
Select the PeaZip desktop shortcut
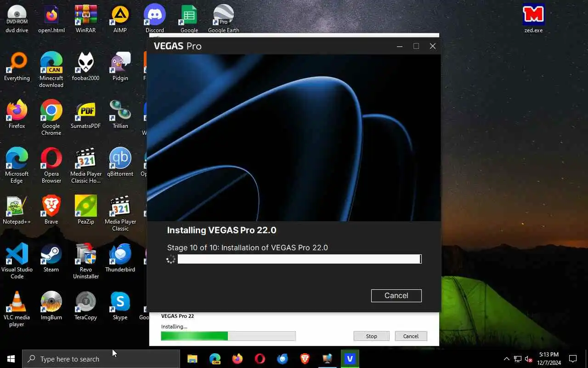coord(85,211)
